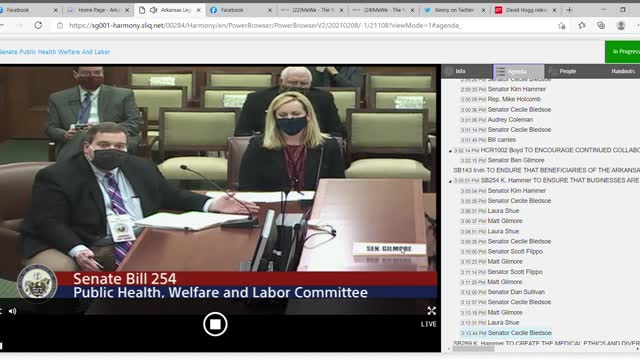The image size is (640, 360).
Task: Switch to Kenny on Twitter tab
Action: (454, 10)
